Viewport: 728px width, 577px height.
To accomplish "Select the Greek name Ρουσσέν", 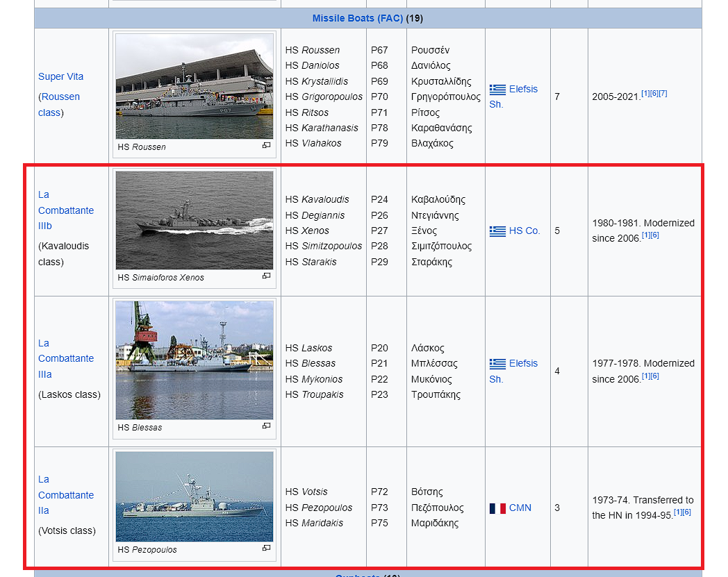I will tap(431, 50).
